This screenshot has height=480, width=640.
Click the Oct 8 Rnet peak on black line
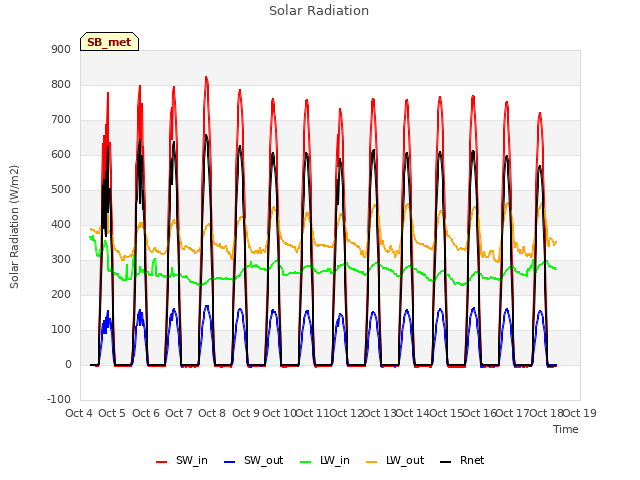(206, 136)
